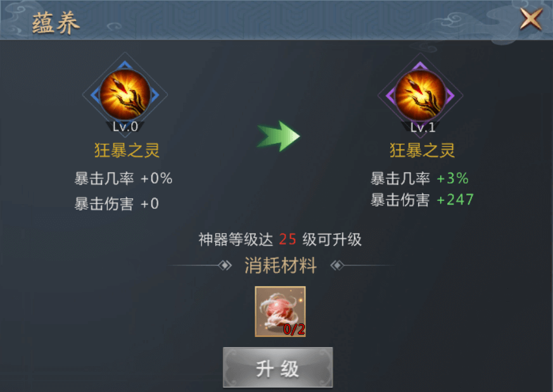Click the left 狂暴之灵 name label

point(127,151)
